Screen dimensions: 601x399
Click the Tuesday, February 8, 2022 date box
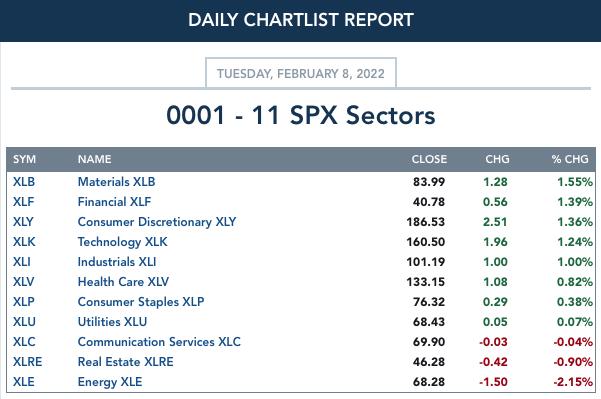pyautogui.click(x=300, y=73)
